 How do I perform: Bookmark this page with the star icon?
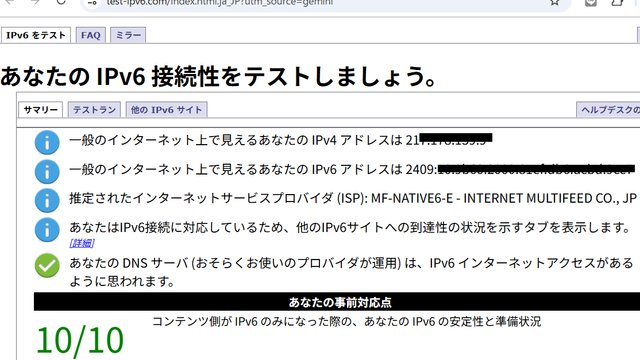[554, 2]
